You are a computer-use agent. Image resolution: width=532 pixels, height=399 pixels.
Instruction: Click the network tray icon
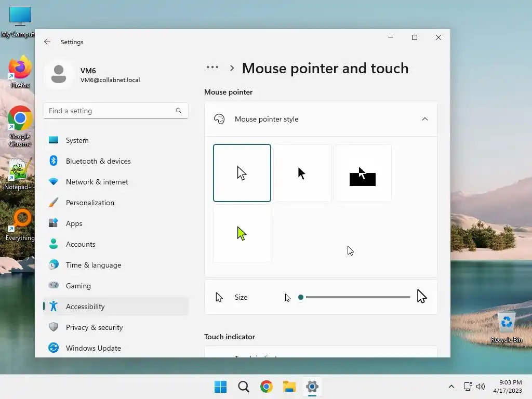468,387
